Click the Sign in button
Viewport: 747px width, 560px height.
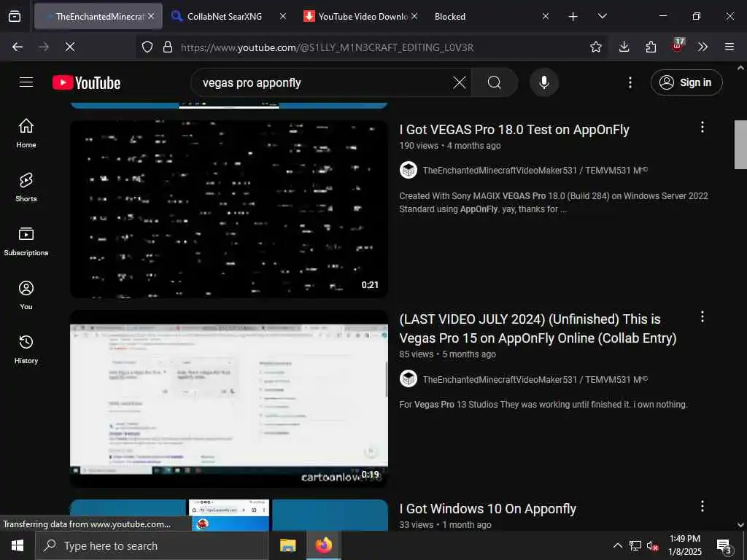click(686, 83)
